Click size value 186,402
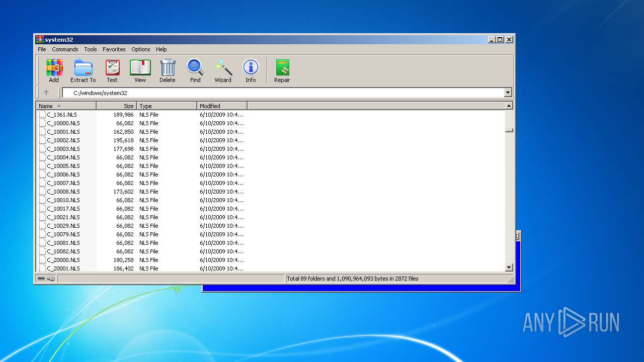The width and height of the screenshot is (644, 362). point(123,268)
